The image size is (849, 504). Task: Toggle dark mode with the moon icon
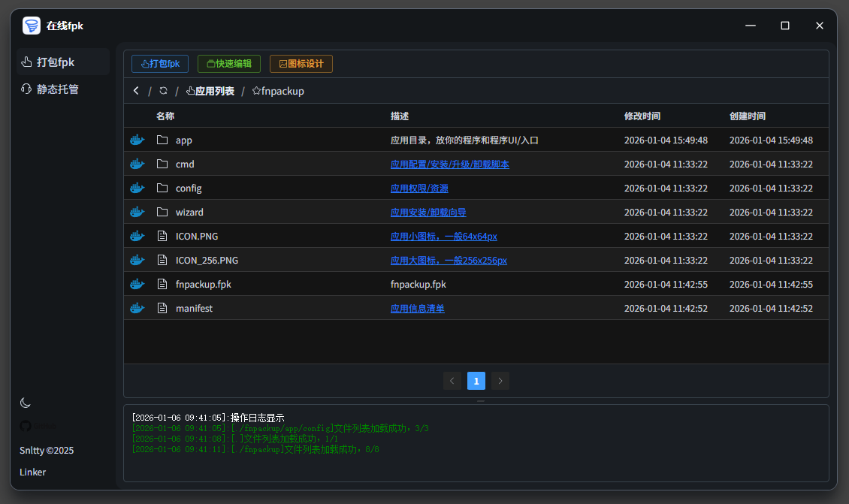25,403
